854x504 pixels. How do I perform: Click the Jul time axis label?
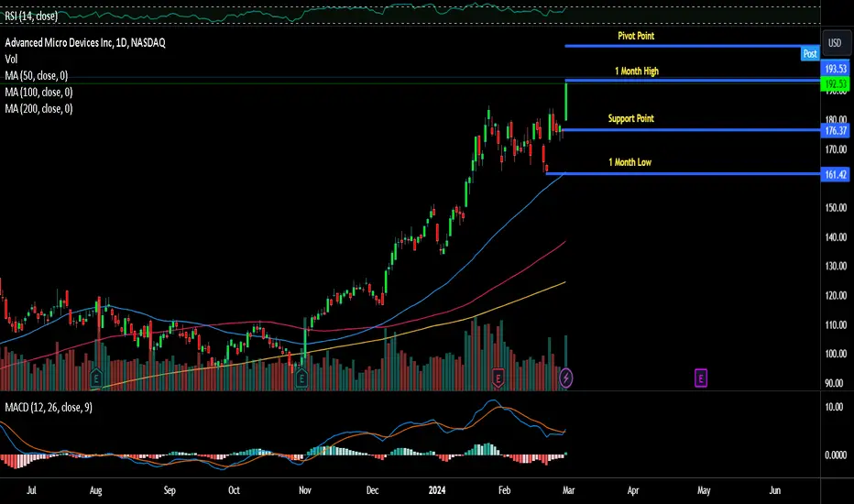click(31, 490)
